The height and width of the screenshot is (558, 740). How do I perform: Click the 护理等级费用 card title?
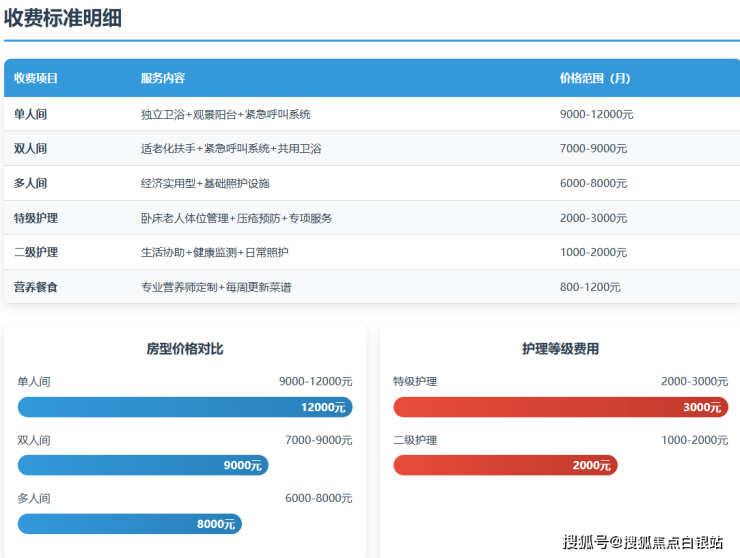tap(560, 349)
